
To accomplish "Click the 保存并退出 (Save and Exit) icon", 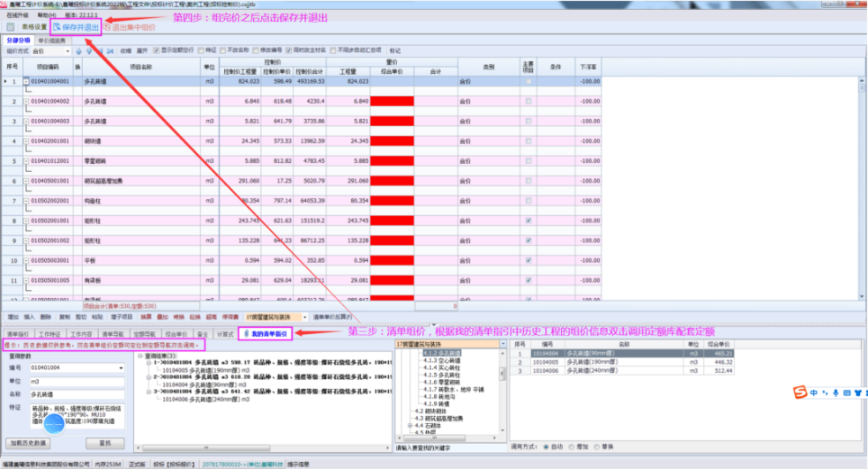I will pyautogui.click(x=58, y=28).
